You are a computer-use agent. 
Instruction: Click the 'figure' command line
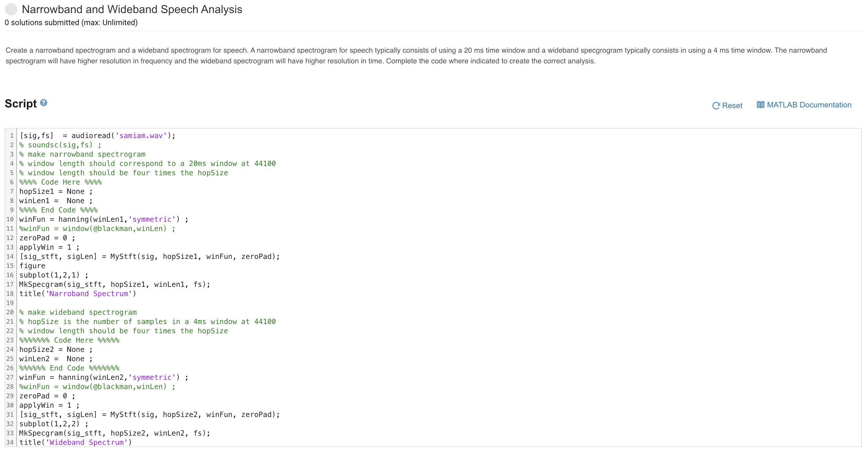32,266
